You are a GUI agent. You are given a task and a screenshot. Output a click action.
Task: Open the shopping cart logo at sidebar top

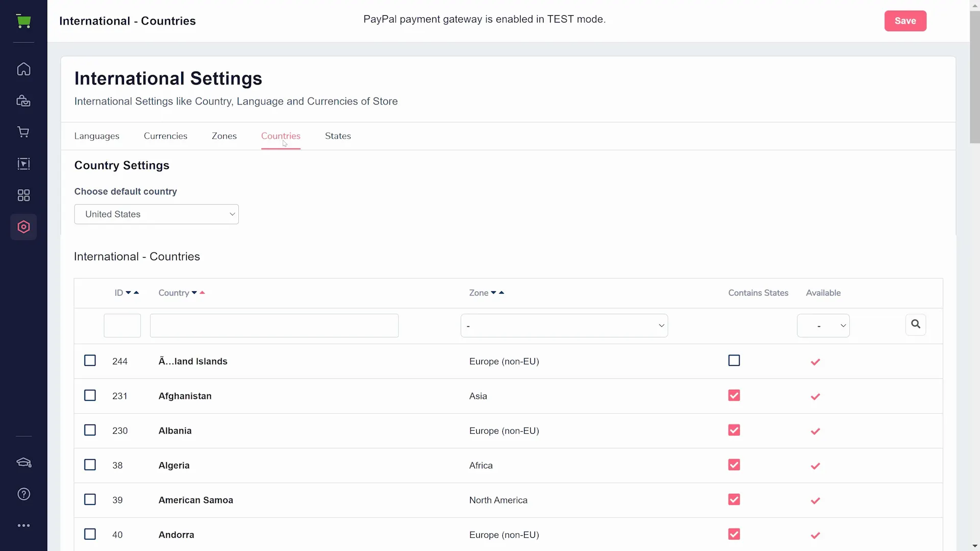pos(23,21)
